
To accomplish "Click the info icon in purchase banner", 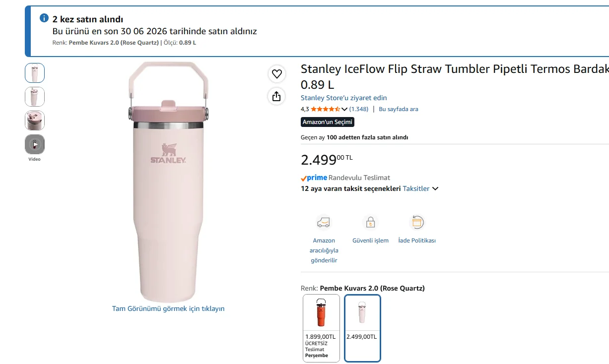I will coord(44,19).
